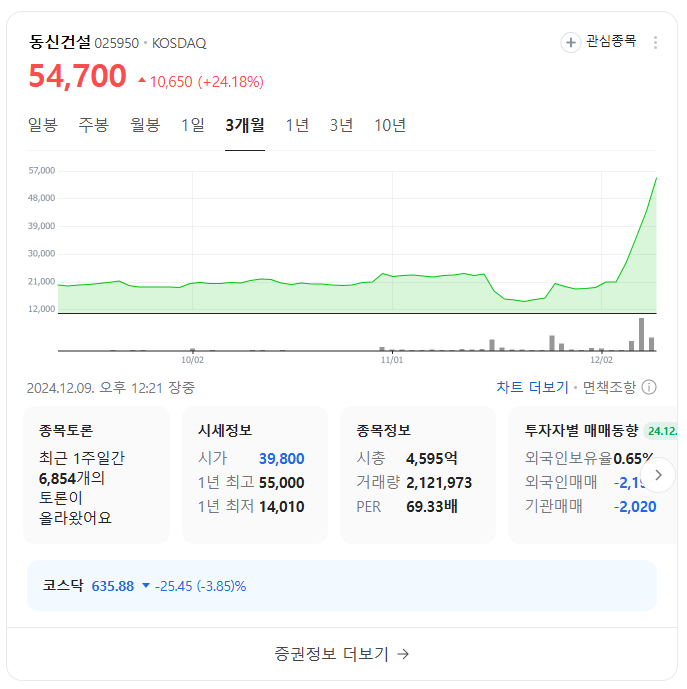This screenshot has height=689, width=687.
Task: Click 증권정보 더보기 at the bottom
Action: [342, 654]
